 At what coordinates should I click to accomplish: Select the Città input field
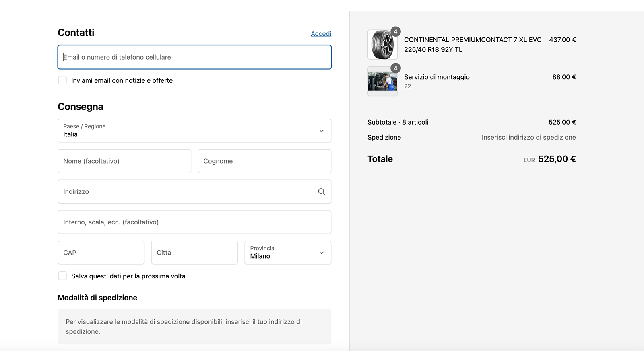194,253
